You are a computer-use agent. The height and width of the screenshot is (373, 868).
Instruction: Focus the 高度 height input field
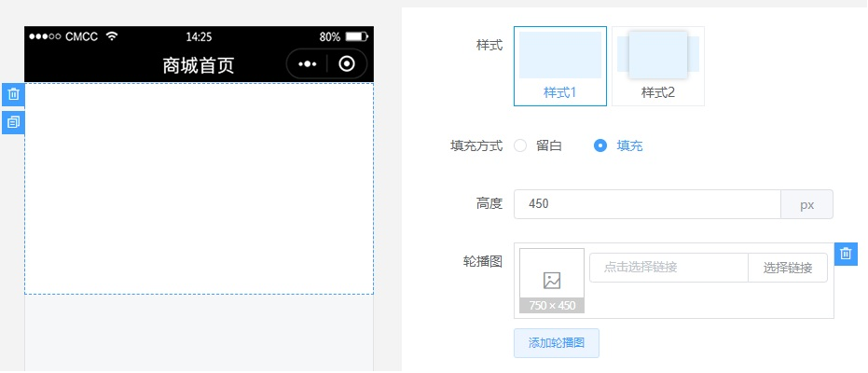[647, 204]
